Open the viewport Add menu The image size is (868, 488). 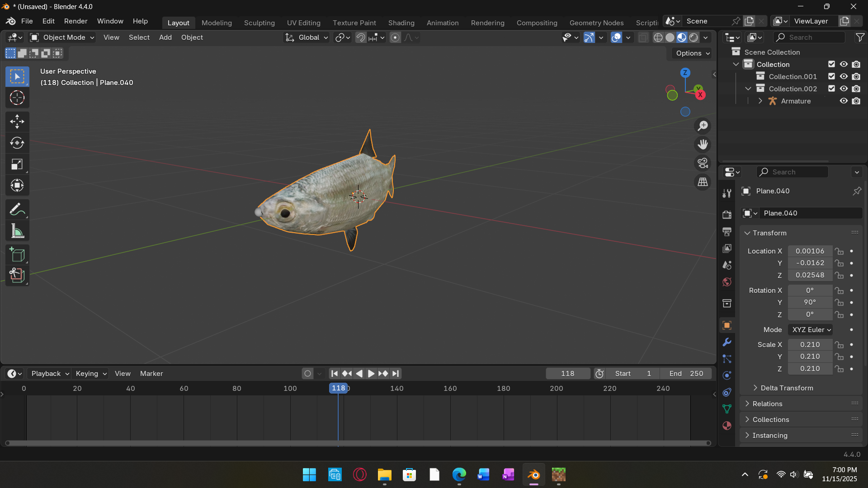click(165, 38)
